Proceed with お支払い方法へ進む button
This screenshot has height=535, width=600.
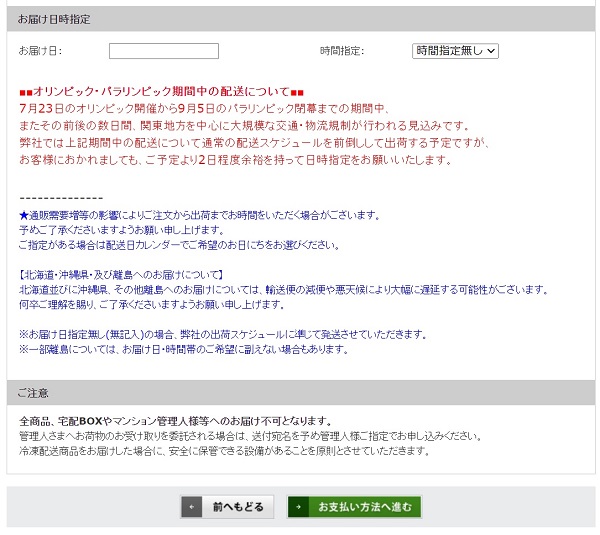pyautogui.click(x=354, y=507)
